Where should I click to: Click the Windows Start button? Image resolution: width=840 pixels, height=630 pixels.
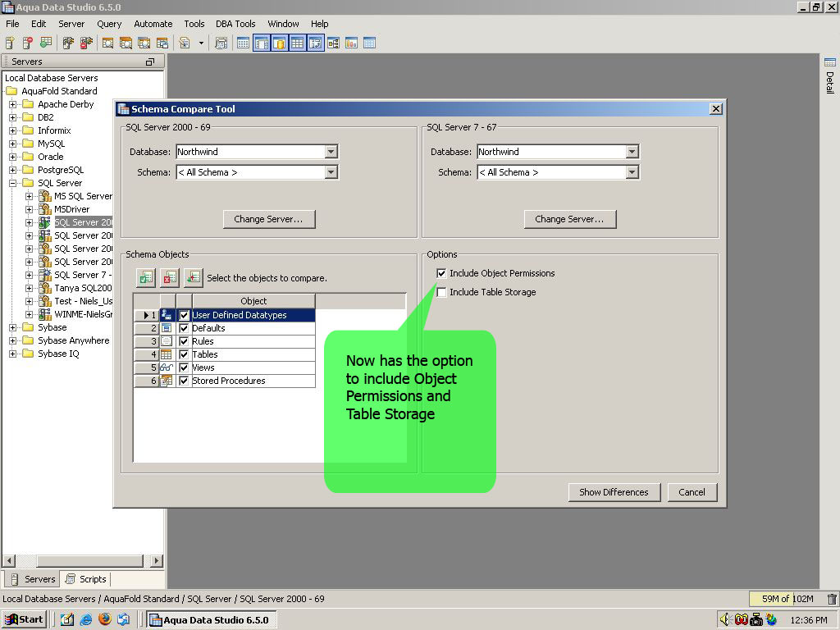coord(24,619)
